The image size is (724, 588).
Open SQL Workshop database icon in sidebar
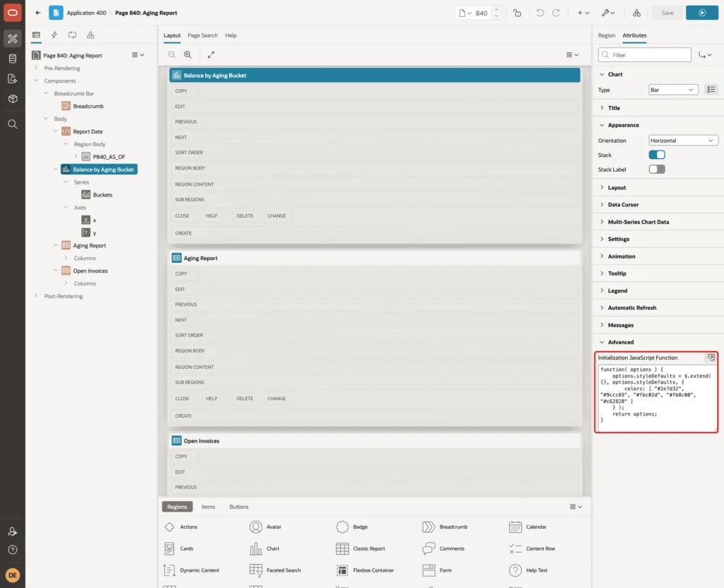[13, 59]
